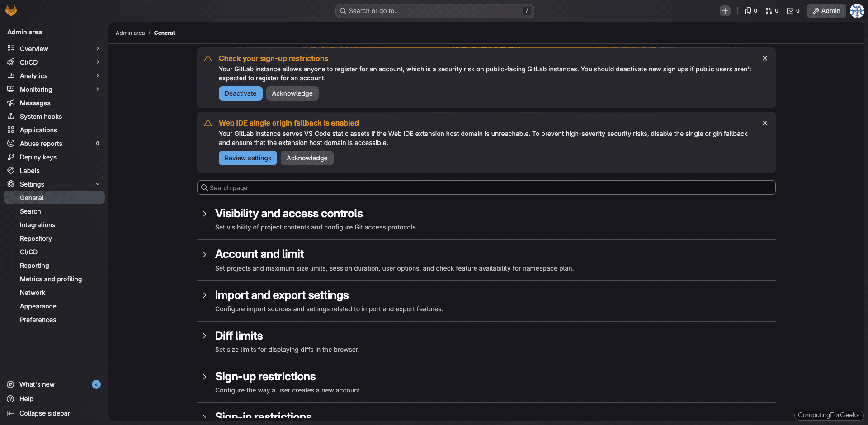The height and width of the screenshot is (425, 868).
Task: Switch to the Appearance settings page
Action: 38,306
